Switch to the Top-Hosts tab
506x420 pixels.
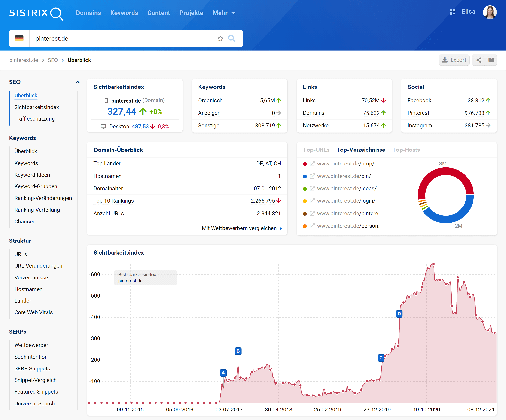click(406, 150)
